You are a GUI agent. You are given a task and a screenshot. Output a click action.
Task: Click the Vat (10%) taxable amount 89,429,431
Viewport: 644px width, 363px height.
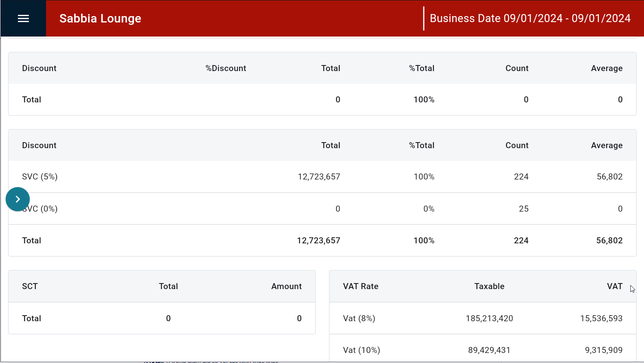[489, 350]
